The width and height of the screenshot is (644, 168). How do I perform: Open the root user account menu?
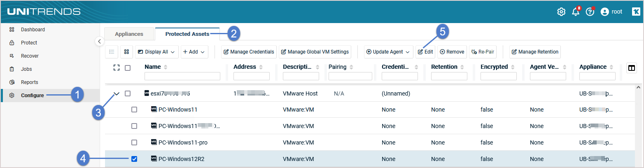click(611, 12)
